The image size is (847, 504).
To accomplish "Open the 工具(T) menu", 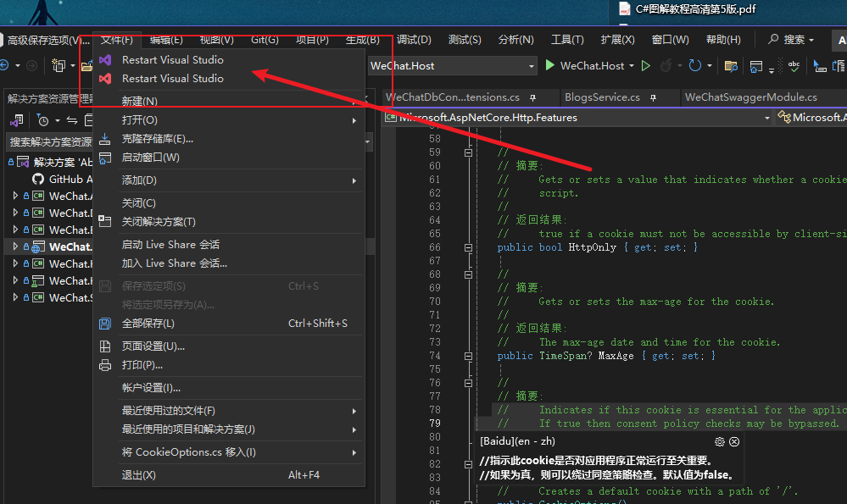I will (567, 40).
